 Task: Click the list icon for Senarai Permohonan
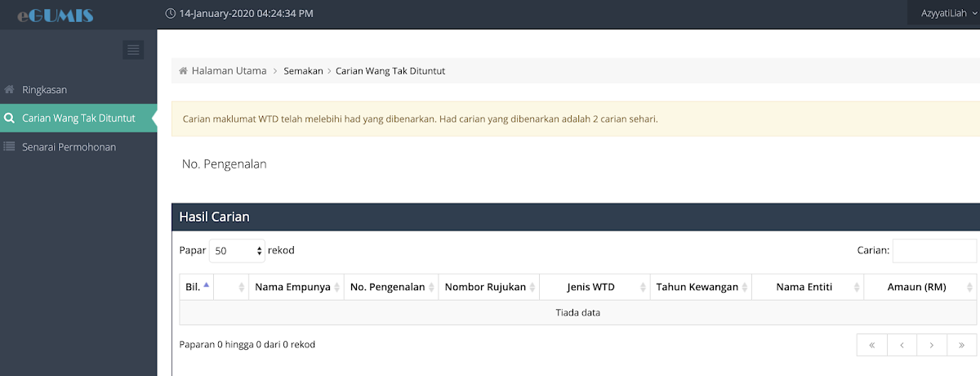pyautogui.click(x=9, y=147)
